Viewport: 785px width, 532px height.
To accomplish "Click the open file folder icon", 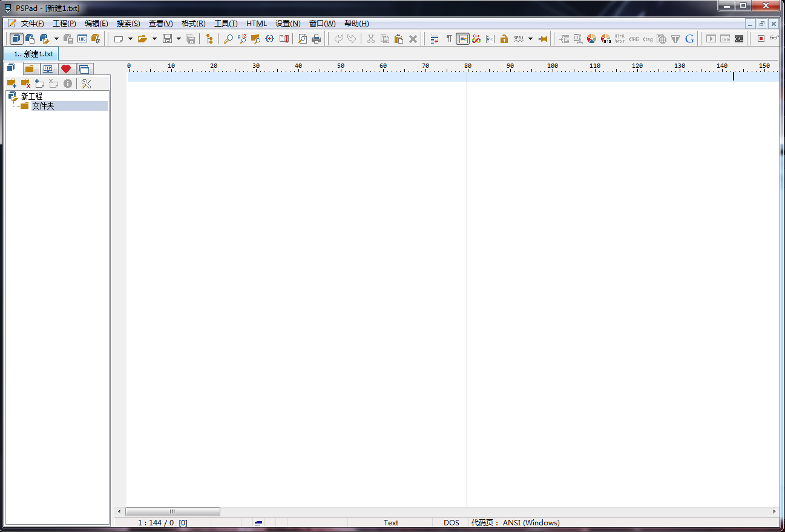I will click(x=143, y=39).
